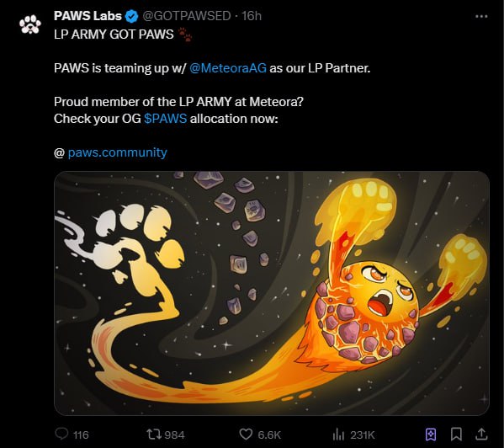View analytics via the bar chart icon
This screenshot has width=504, height=448.
(x=338, y=435)
